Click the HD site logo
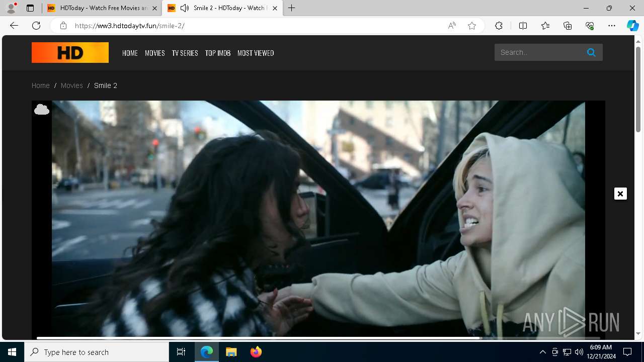The height and width of the screenshot is (362, 644). (70, 52)
